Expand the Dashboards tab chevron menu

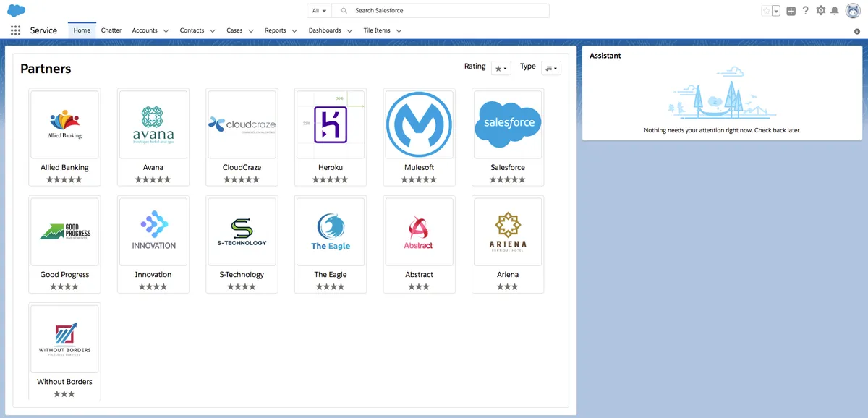pos(349,31)
